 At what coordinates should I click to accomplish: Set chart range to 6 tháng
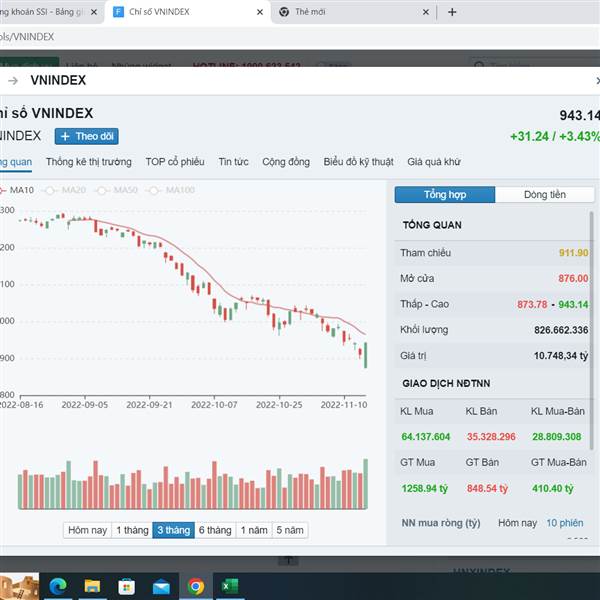click(x=215, y=530)
